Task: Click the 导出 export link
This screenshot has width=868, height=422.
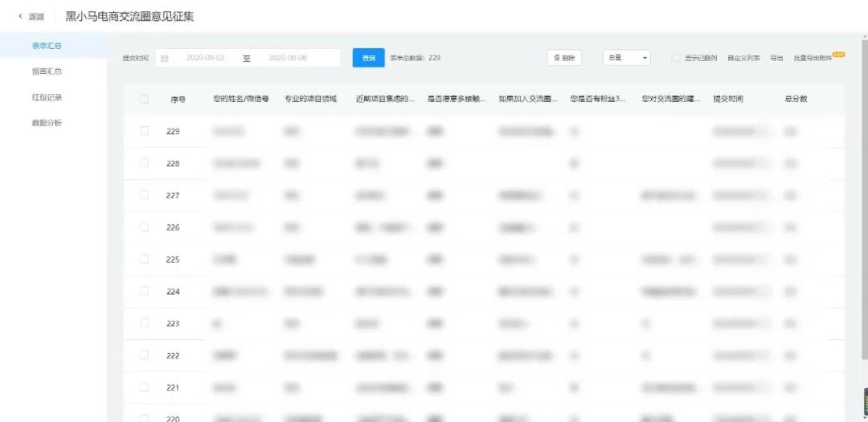Action: [776, 59]
